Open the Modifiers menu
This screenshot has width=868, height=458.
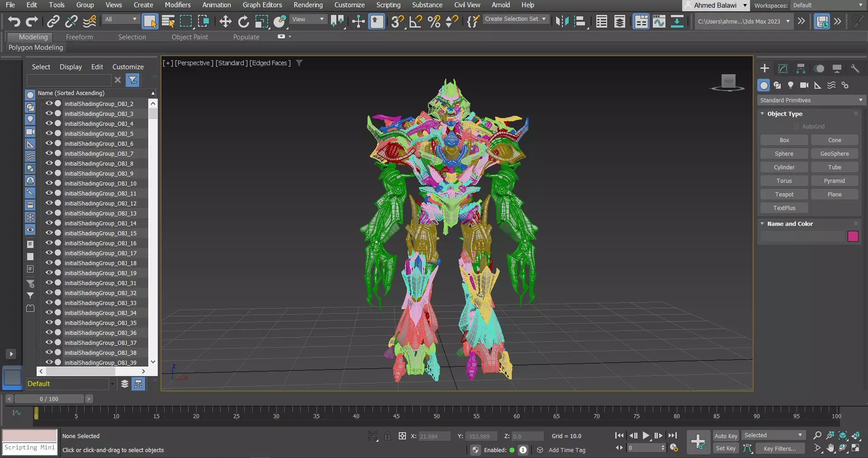177,5
